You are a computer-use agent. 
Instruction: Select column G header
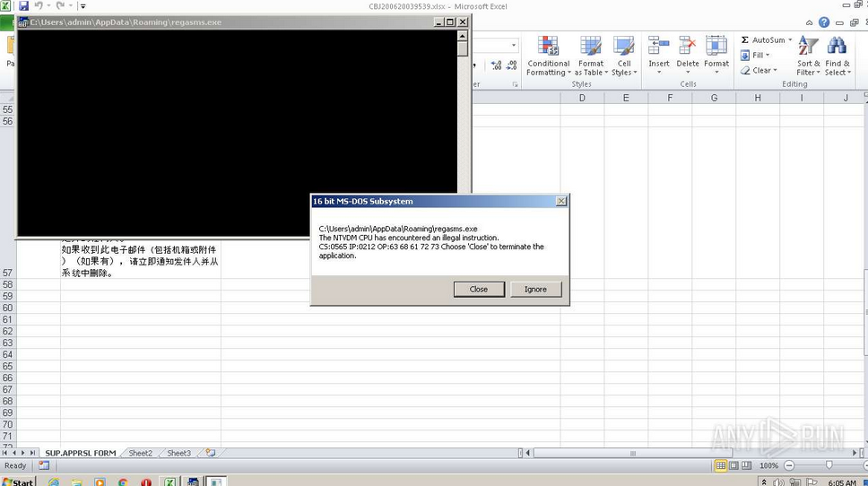tap(714, 98)
